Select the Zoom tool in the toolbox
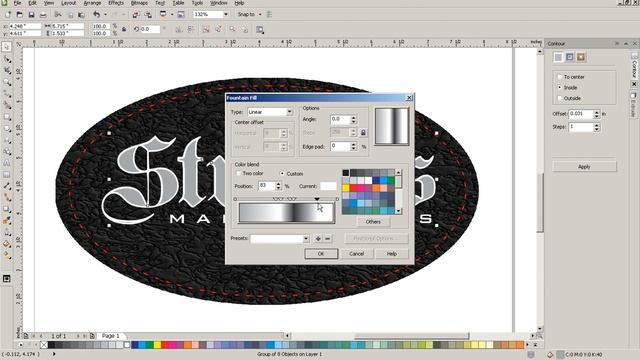Image resolution: width=640 pixels, height=360 pixels. (x=7, y=82)
